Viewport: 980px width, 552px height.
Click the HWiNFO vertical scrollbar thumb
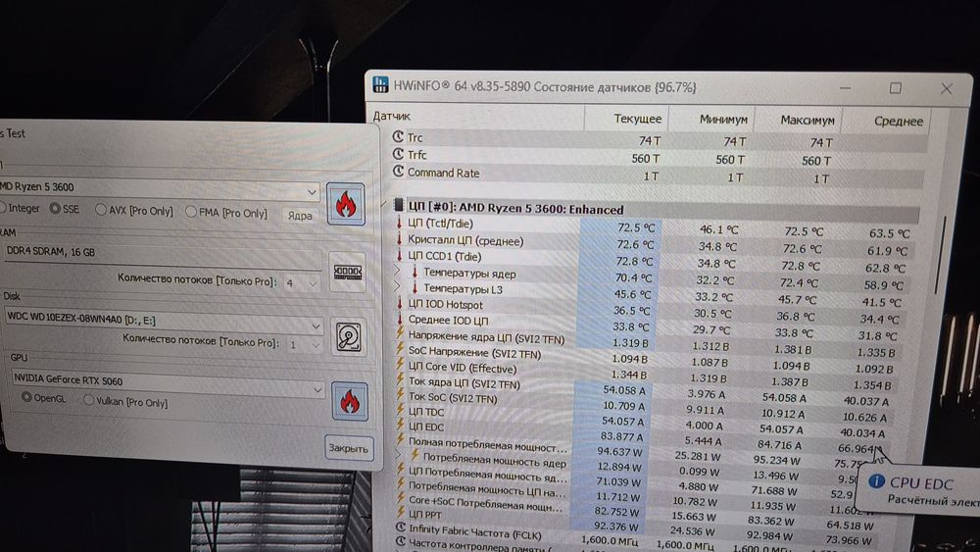940,255
